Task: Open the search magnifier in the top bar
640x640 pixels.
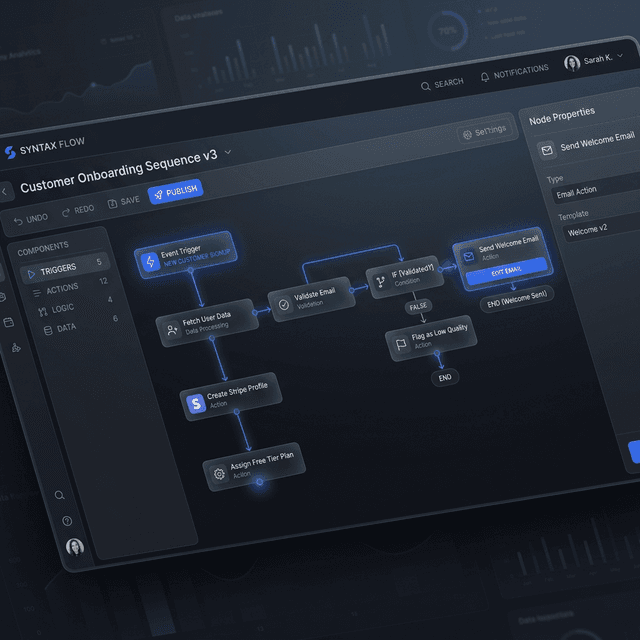Action: point(425,86)
